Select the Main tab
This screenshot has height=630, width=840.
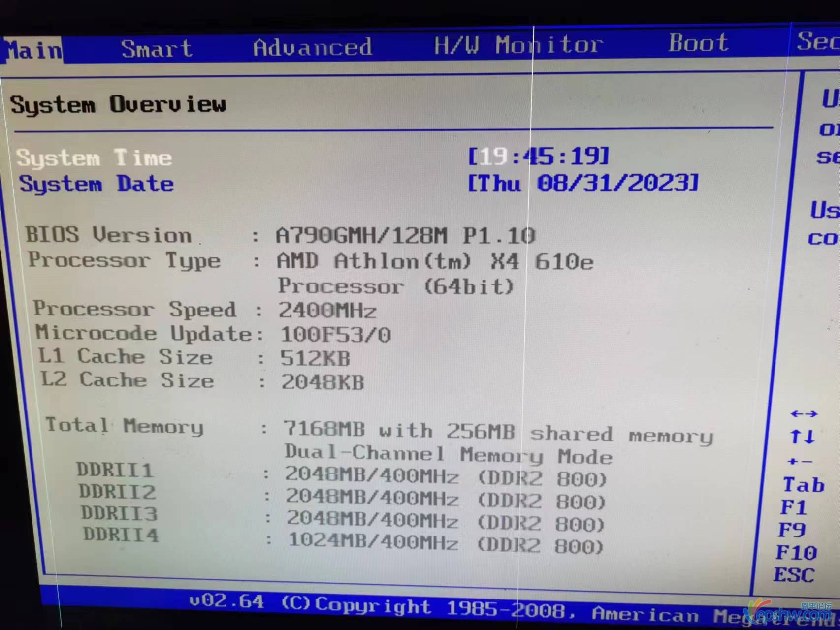(32, 50)
